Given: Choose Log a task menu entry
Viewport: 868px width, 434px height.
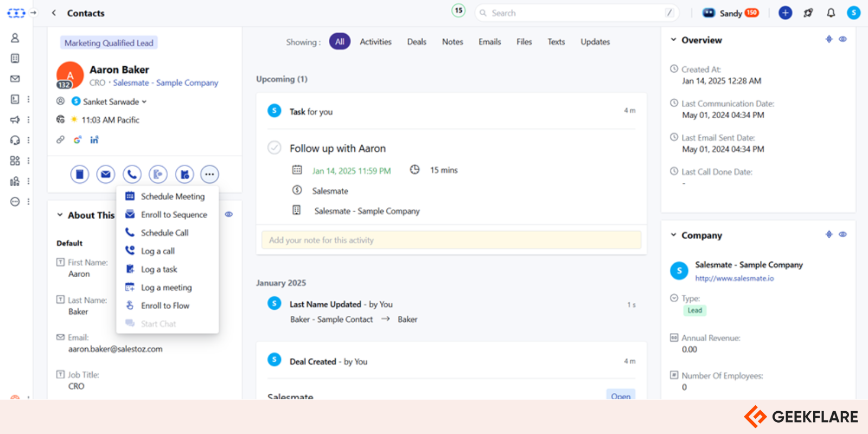Looking at the screenshot, I should tap(168, 269).
